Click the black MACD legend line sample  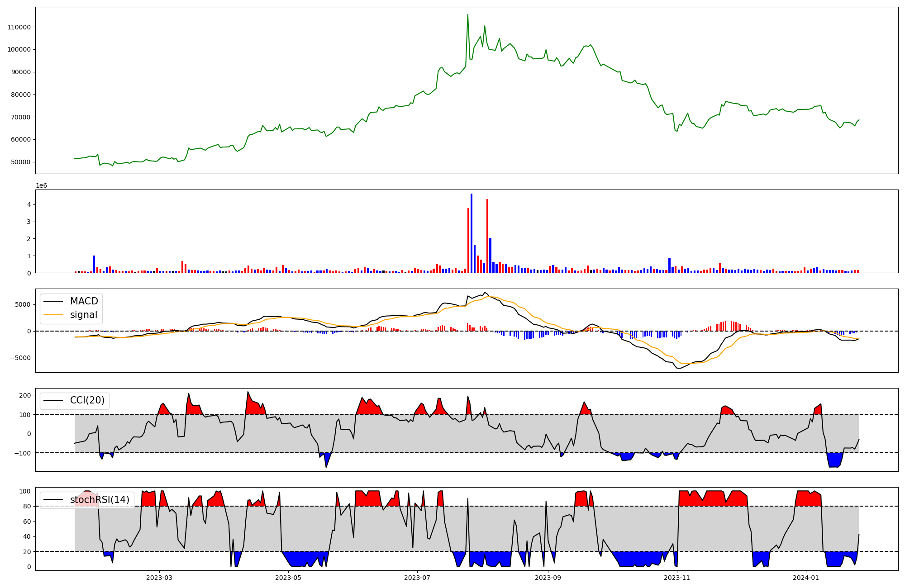54,302
